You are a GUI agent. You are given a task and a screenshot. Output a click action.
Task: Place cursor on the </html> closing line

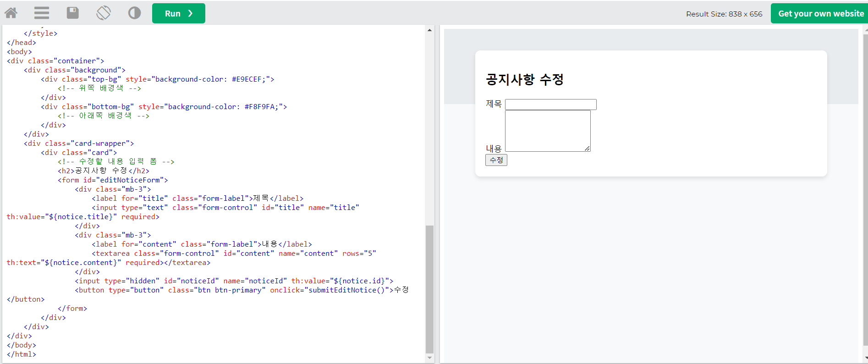click(22, 354)
